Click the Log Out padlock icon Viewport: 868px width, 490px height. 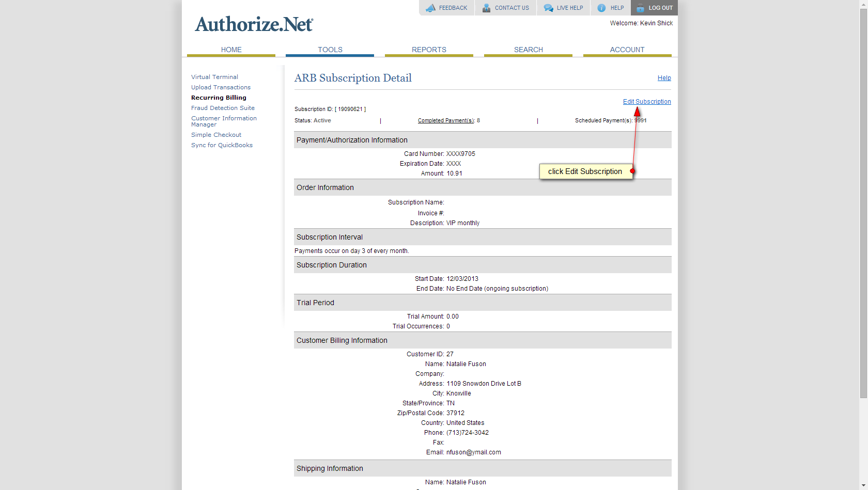coord(640,8)
